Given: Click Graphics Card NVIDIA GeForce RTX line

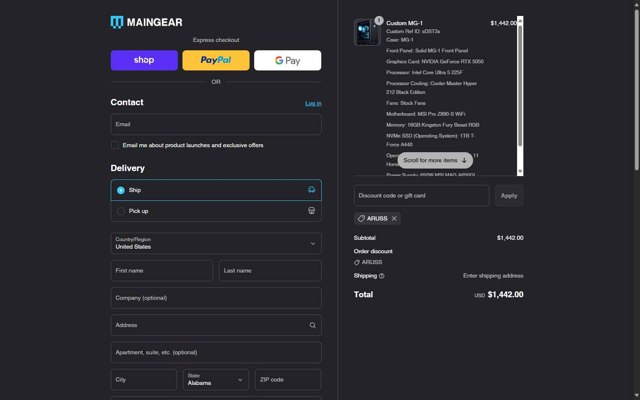Looking at the screenshot, I should pyautogui.click(x=435, y=62).
